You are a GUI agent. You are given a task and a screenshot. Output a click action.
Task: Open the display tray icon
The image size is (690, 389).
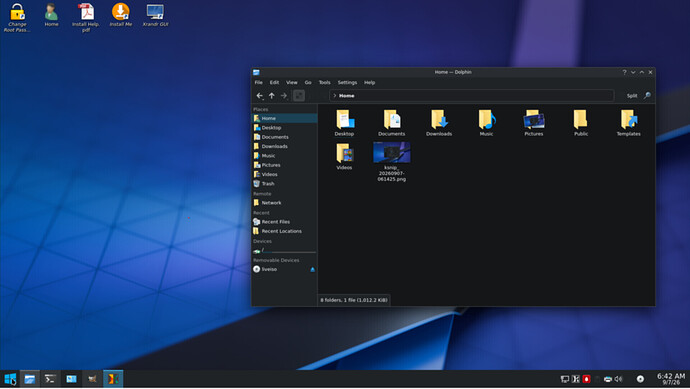click(x=565, y=379)
